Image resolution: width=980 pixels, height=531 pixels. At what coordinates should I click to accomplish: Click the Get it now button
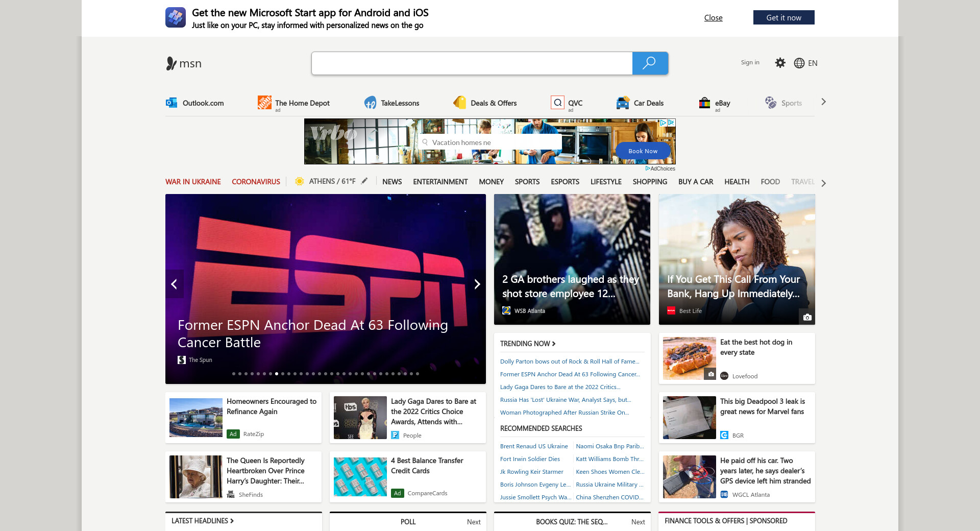(x=783, y=17)
